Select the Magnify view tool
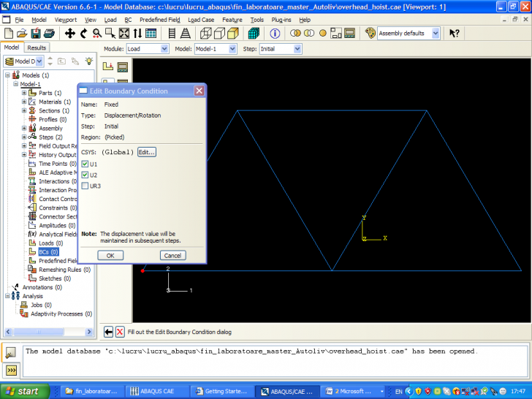This screenshot has height=399, width=532. pos(97,33)
